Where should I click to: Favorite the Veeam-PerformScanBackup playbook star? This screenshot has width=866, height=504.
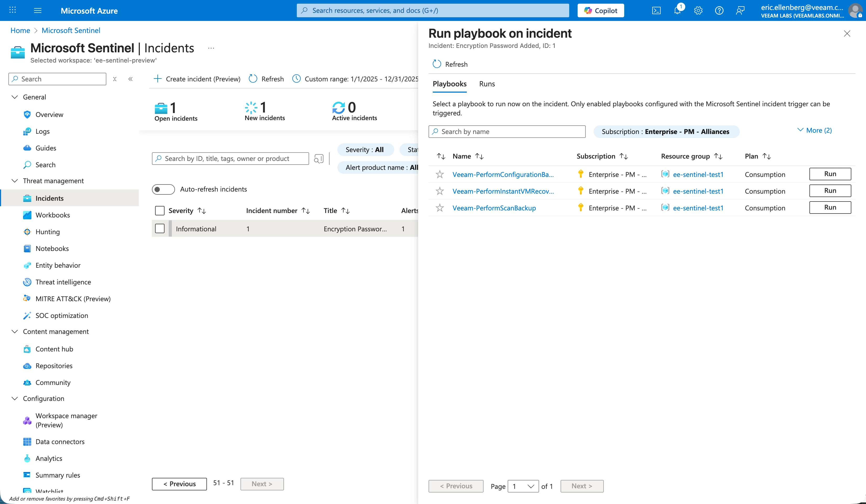(x=440, y=208)
